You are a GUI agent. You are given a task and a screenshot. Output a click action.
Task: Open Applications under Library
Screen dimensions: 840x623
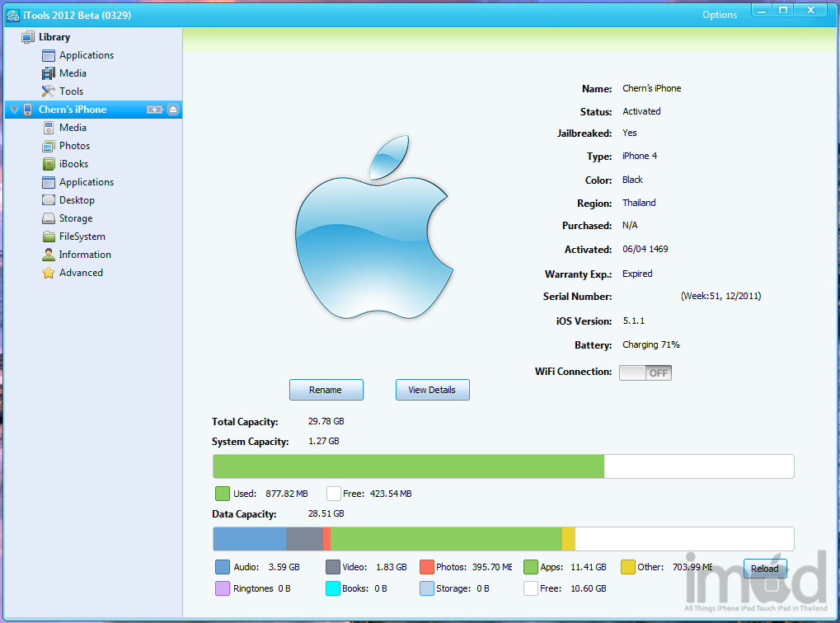click(86, 55)
